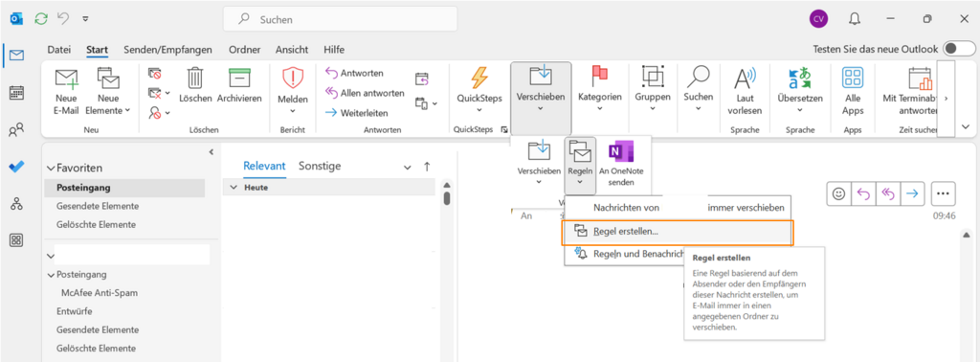Screen dimensions: 980x362
Task: Archive message with the Archivieren icon
Action: pyautogui.click(x=239, y=78)
